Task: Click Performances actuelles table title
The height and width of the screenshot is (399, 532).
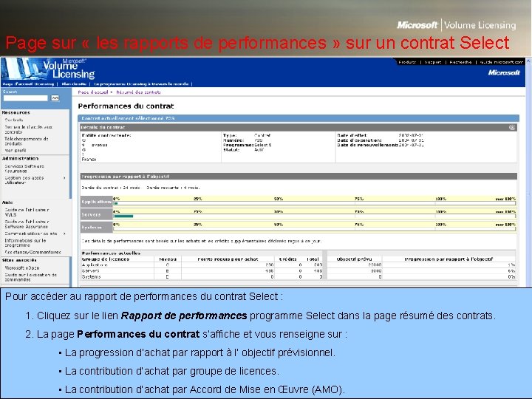Action: point(111,253)
